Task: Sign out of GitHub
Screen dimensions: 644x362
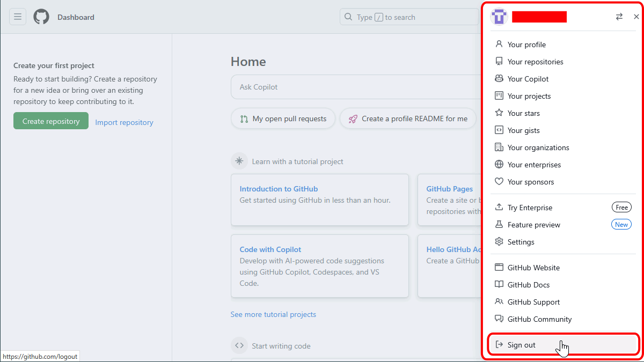Action: (562, 345)
